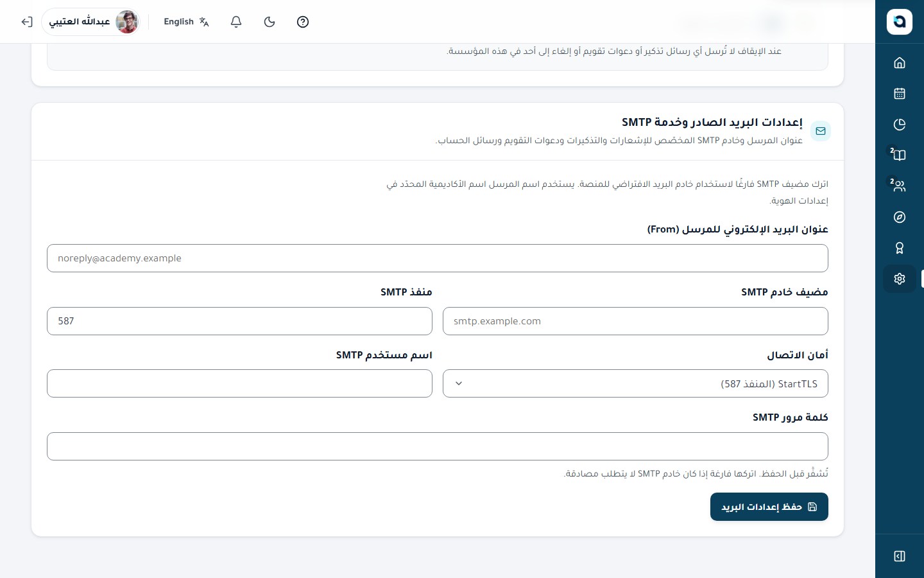
Task: Focus the كلمة مرور SMTP password field
Action: tap(438, 446)
